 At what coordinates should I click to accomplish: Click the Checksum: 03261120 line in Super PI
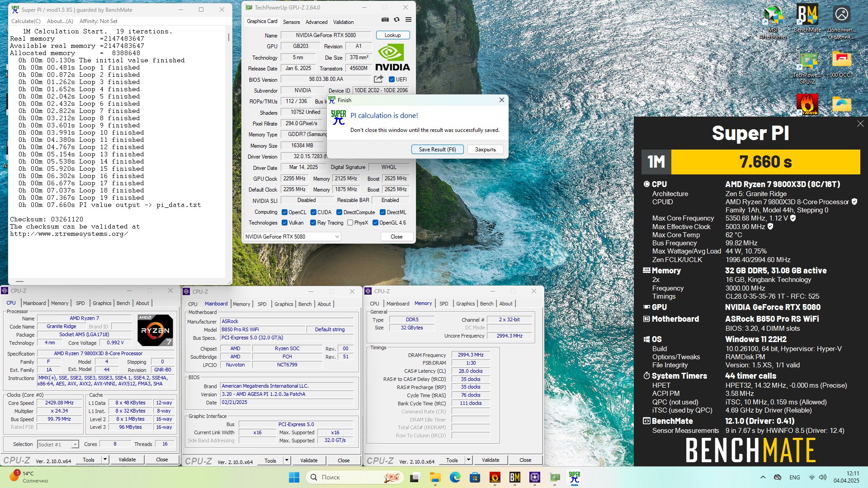(47, 220)
